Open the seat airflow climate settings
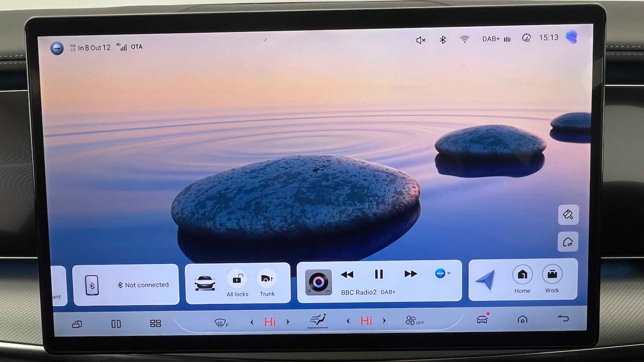 click(318, 321)
